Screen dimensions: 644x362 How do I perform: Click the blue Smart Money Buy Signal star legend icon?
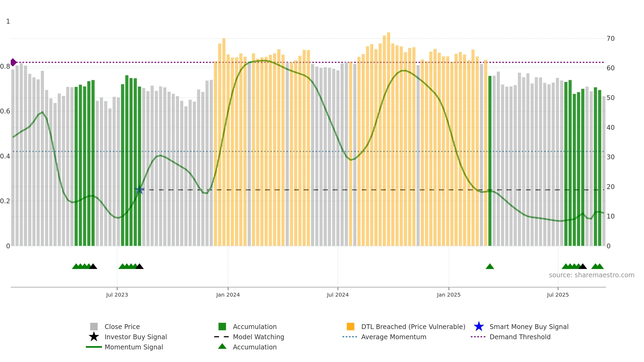pos(479,327)
